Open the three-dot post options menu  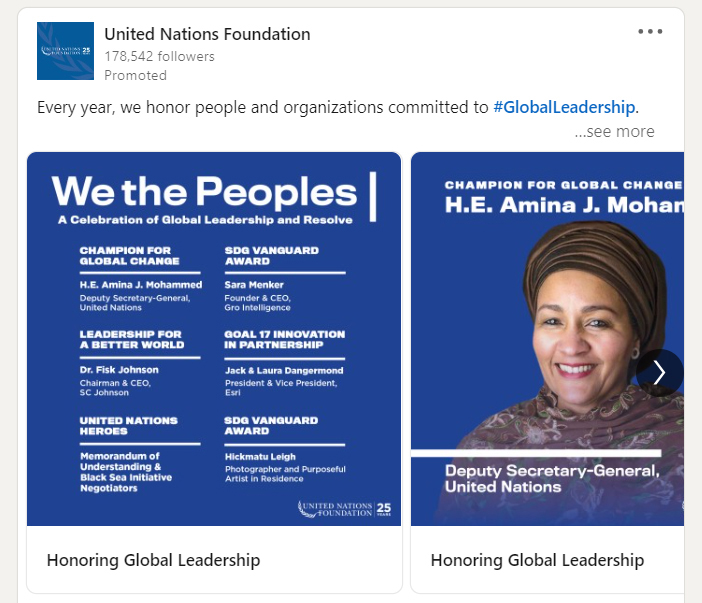coord(650,31)
